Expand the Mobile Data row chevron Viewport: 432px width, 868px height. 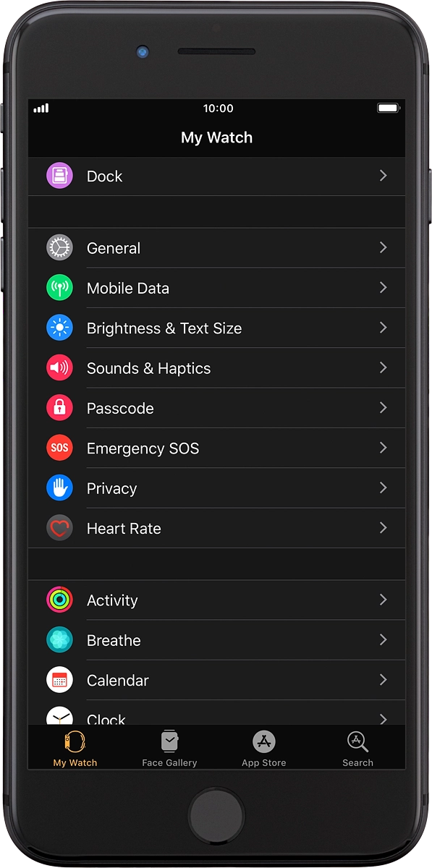tap(383, 287)
